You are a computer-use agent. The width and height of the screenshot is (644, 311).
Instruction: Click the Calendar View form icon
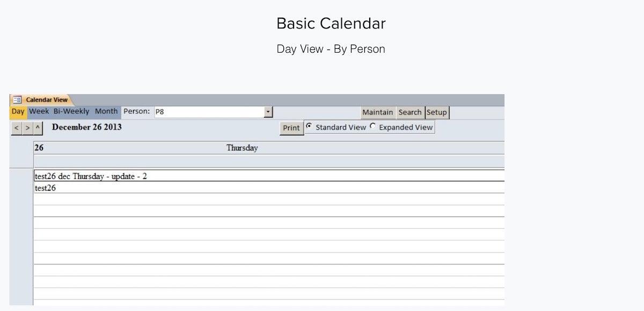17,100
